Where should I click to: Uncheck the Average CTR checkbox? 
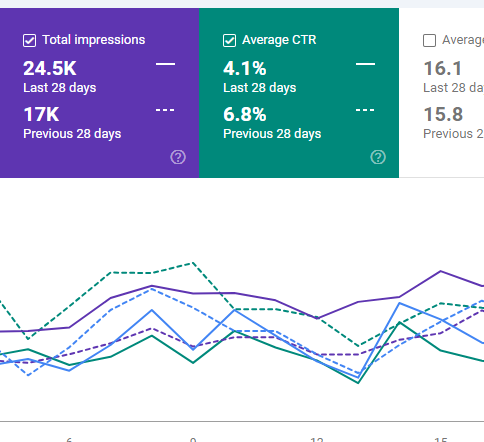tap(229, 41)
